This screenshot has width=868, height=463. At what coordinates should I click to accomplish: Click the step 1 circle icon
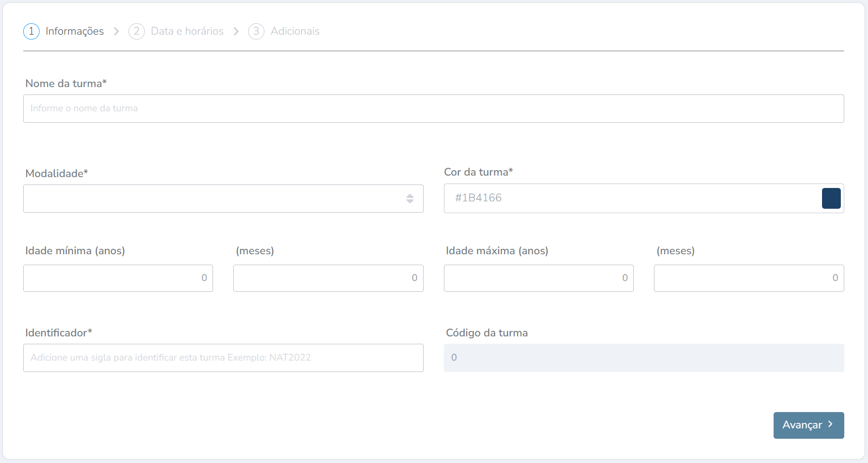point(31,31)
